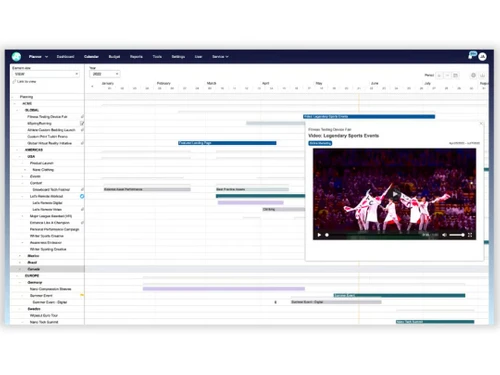Open the Dashboard menu item

point(65,57)
